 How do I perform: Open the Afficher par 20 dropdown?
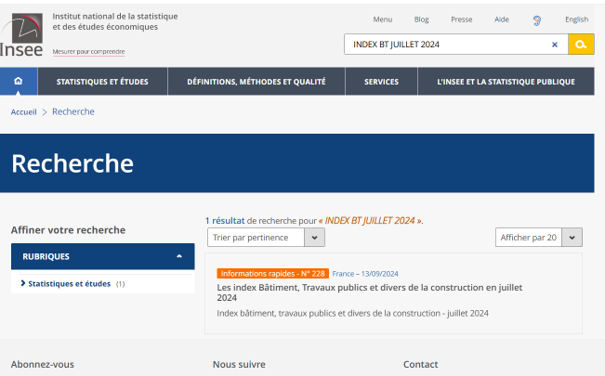pos(539,237)
